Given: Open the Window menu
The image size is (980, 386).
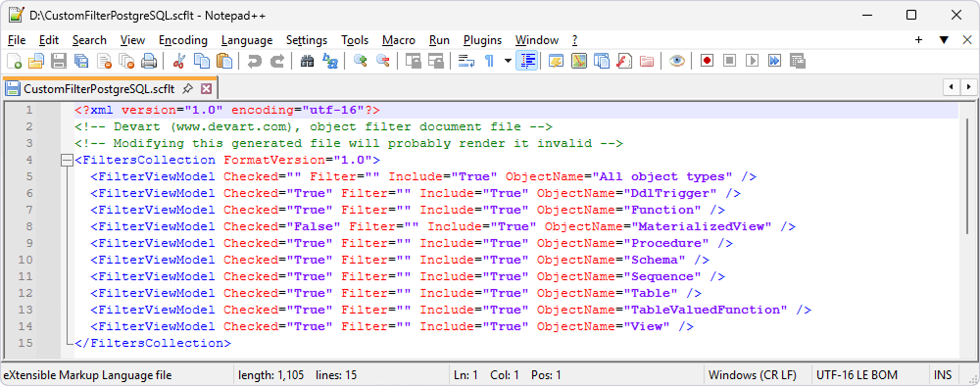Looking at the screenshot, I should pos(537,40).
